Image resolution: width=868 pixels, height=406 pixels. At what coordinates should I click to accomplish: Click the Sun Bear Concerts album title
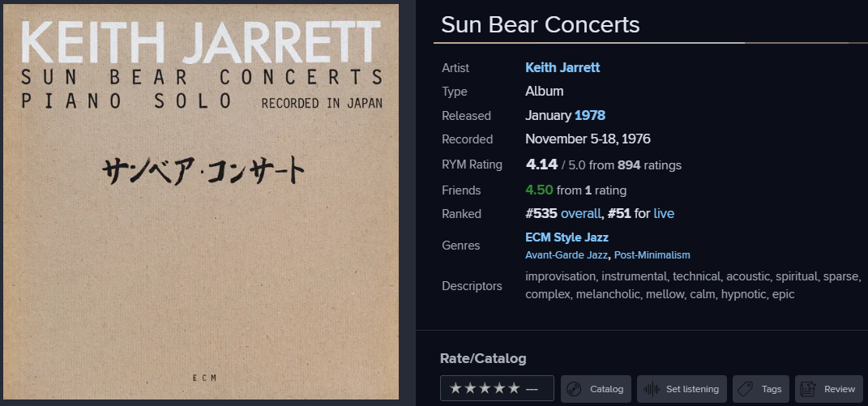[541, 25]
